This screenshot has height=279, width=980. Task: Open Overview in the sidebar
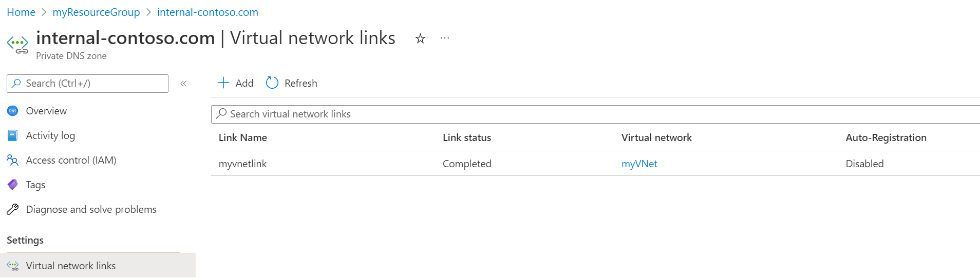46,111
